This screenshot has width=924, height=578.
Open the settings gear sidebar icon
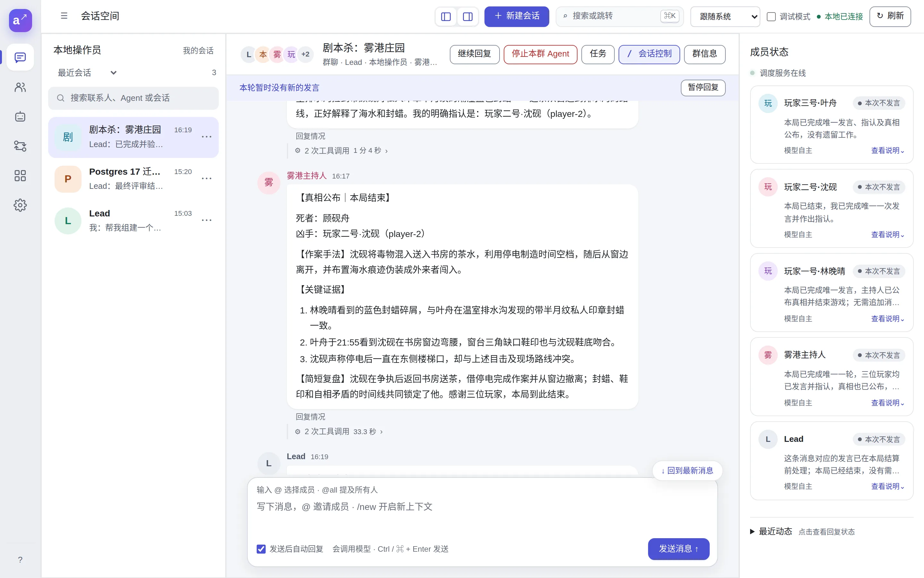(x=20, y=205)
